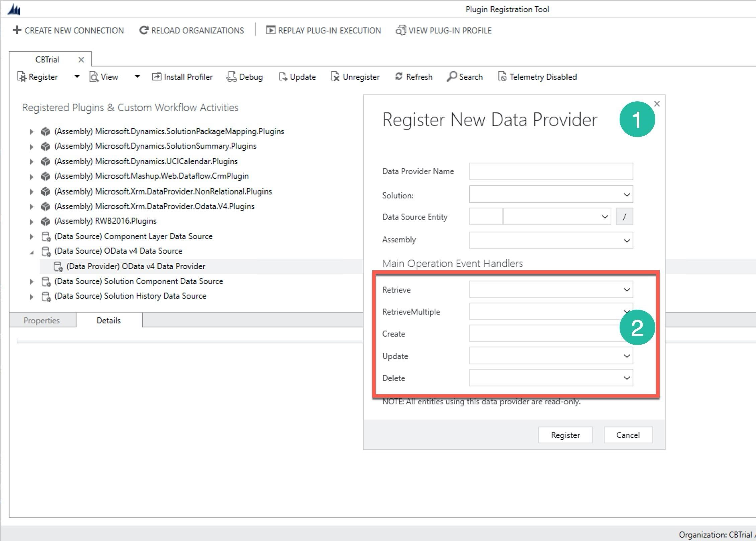Click the Refresh arrows icon
756x541 pixels.
[x=399, y=76]
